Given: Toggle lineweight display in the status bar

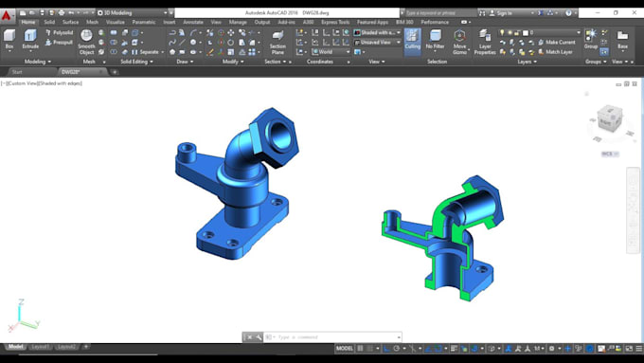Looking at the screenshot, I should [454, 349].
